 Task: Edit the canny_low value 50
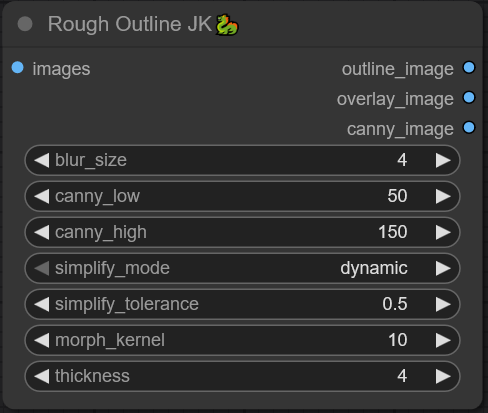pos(397,196)
